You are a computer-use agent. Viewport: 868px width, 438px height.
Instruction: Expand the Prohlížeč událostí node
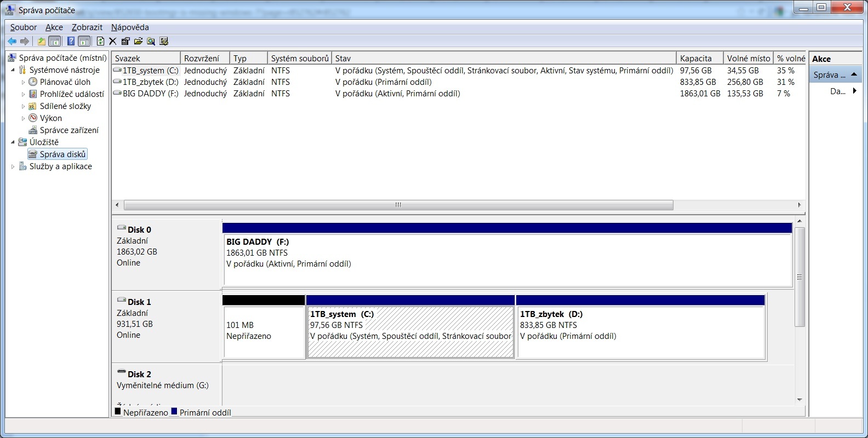pos(23,94)
